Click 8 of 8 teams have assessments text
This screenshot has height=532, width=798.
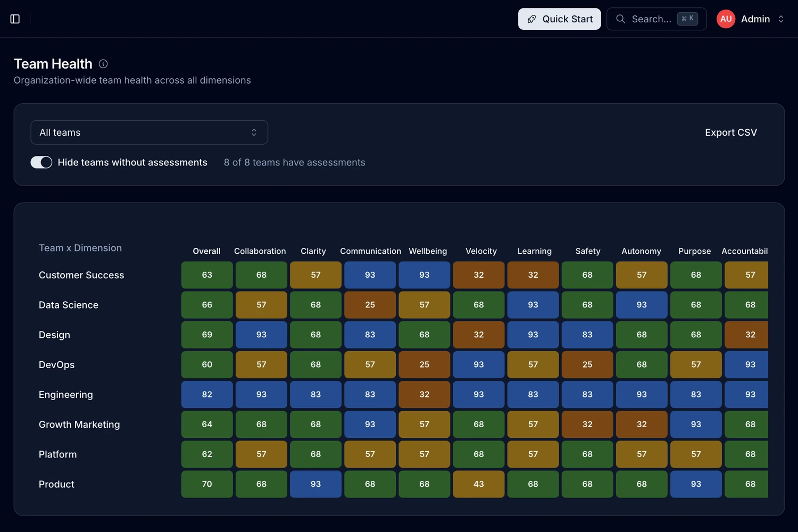click(x=295, y=162)
